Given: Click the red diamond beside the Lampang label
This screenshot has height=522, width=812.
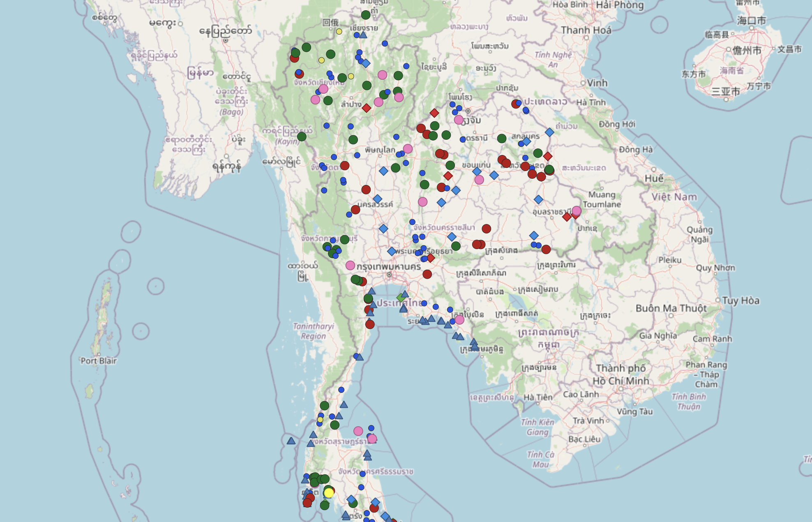Looking at the screenshot, I should click(x=367, y=108).
